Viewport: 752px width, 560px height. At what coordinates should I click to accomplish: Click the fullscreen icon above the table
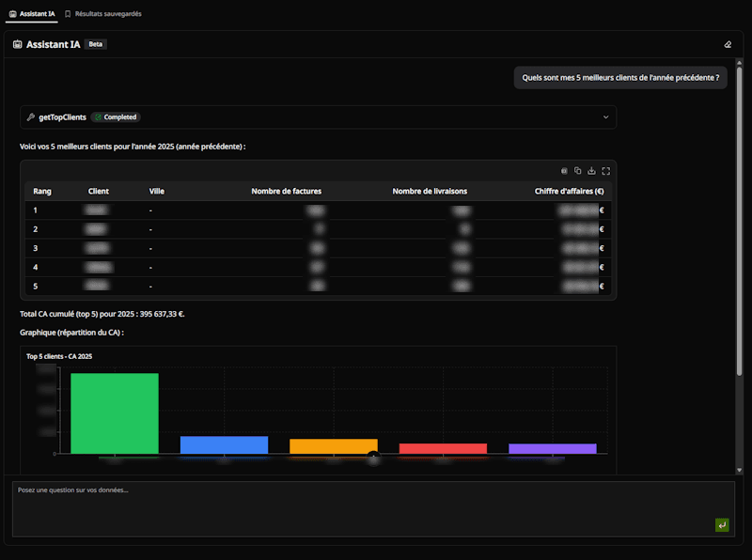(606, 171)
